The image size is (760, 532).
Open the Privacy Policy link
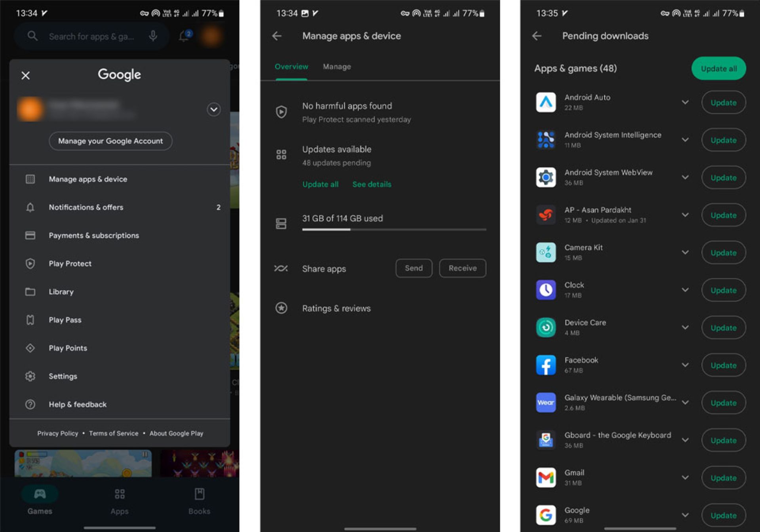58,433
